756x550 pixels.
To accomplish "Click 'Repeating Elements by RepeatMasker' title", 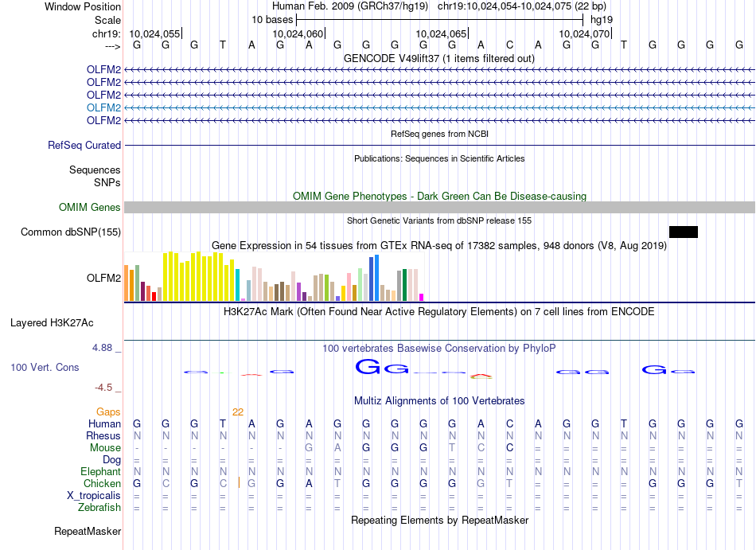I will 439,520.
